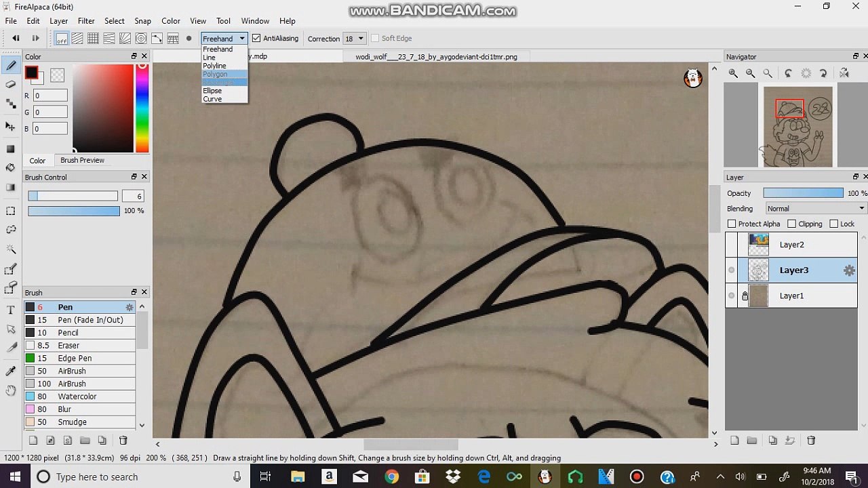Open Layer3 settings gear
868x488 pixels.
(x=849, y=270)
